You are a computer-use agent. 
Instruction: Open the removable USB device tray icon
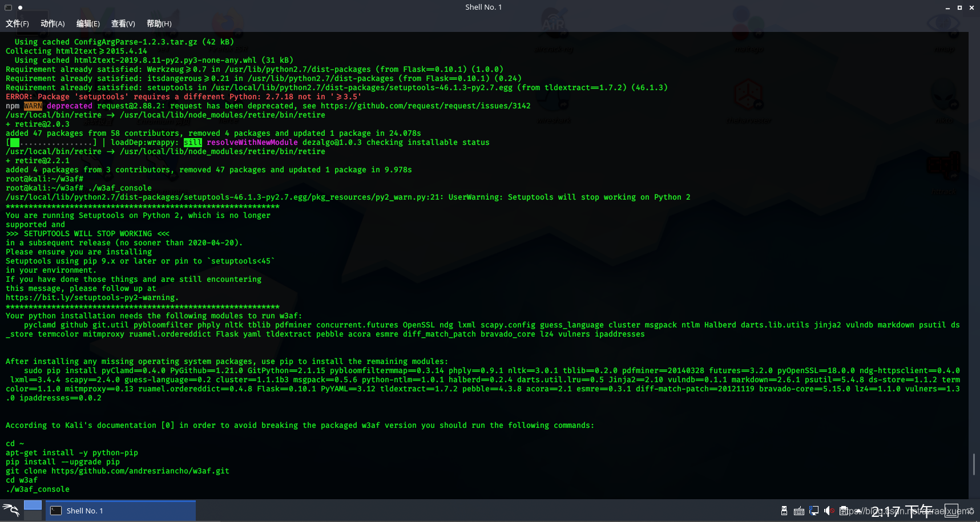coord(784,511)
